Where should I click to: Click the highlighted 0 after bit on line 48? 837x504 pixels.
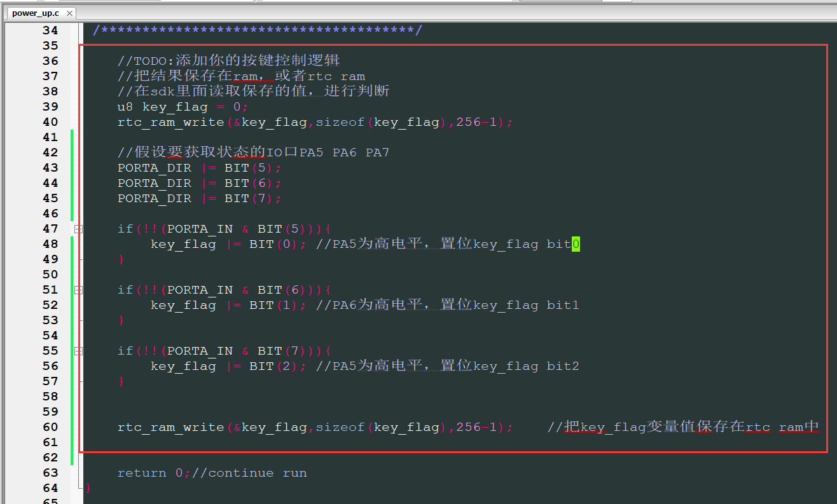576,244
